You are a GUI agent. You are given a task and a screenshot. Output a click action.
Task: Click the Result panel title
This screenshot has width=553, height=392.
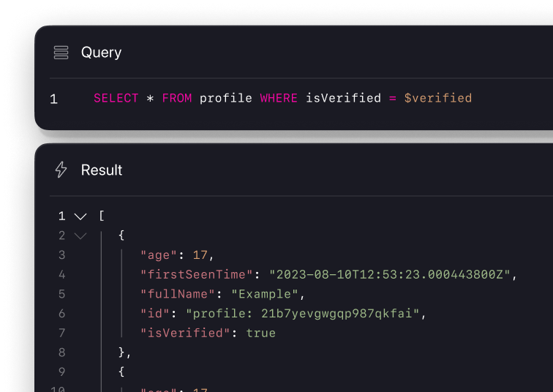[102, 170]
